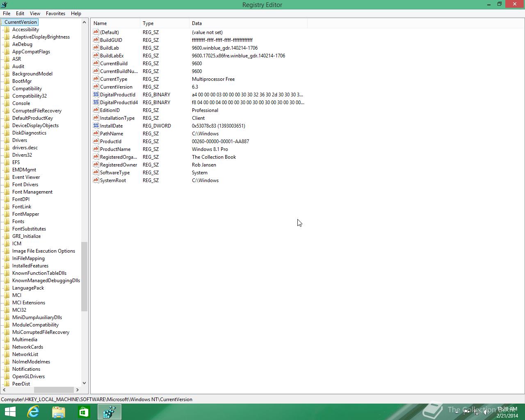Click the Accessibility key folder icon

pos(7,30)
